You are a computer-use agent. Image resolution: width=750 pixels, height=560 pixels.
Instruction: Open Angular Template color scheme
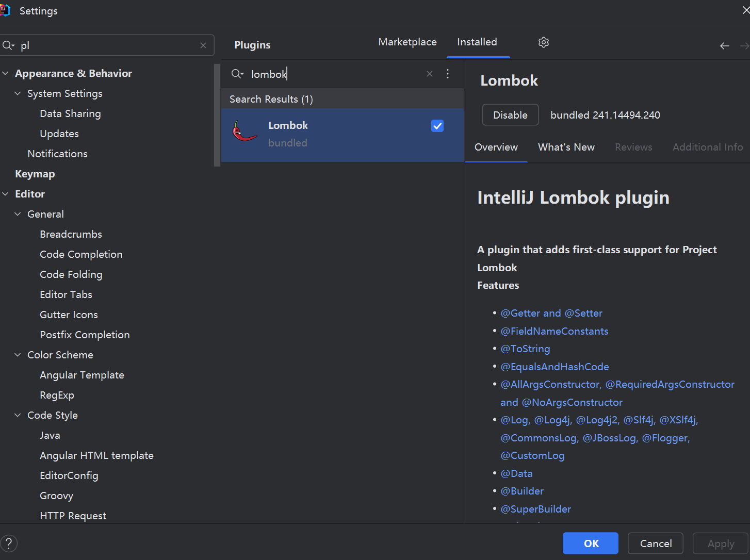pos(82,375)
